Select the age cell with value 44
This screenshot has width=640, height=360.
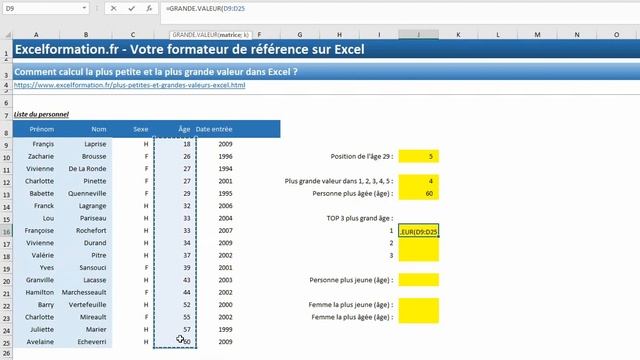point(175,292)
